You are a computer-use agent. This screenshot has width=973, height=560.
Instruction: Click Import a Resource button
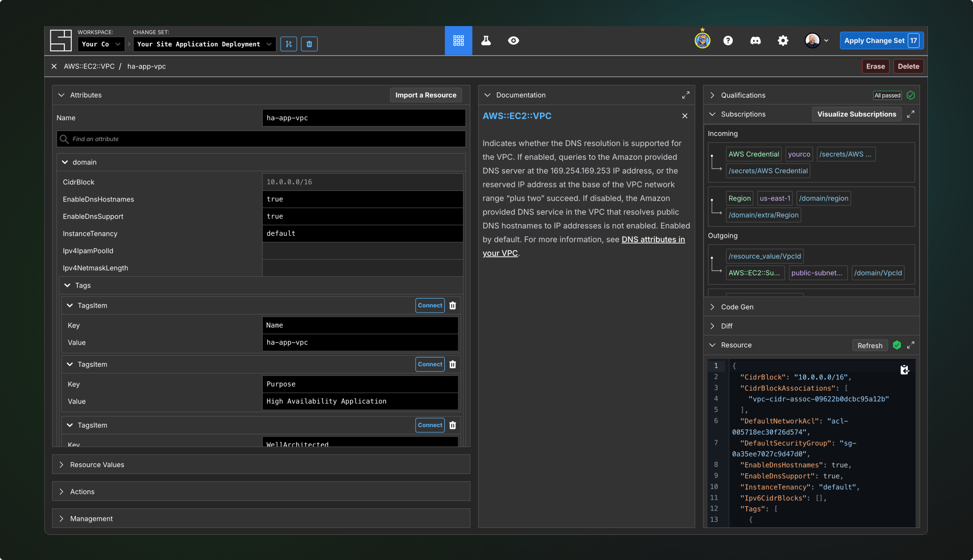click(x=426, y=95)
